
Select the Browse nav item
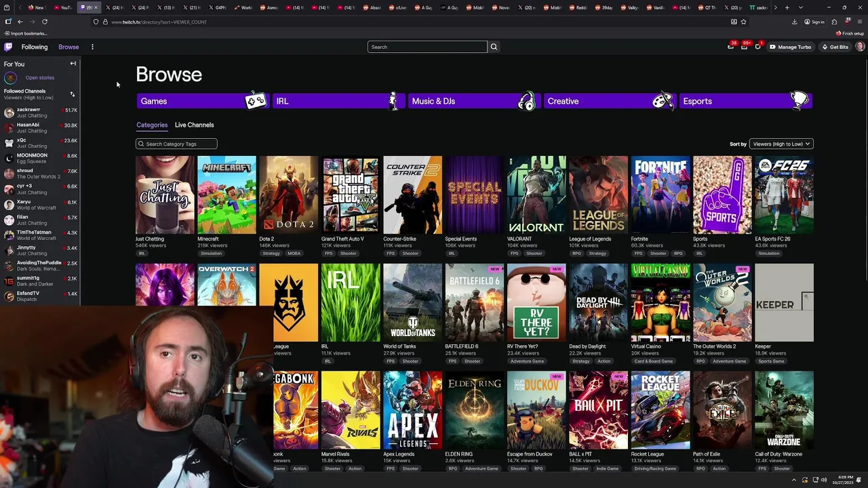pos(68,47)
